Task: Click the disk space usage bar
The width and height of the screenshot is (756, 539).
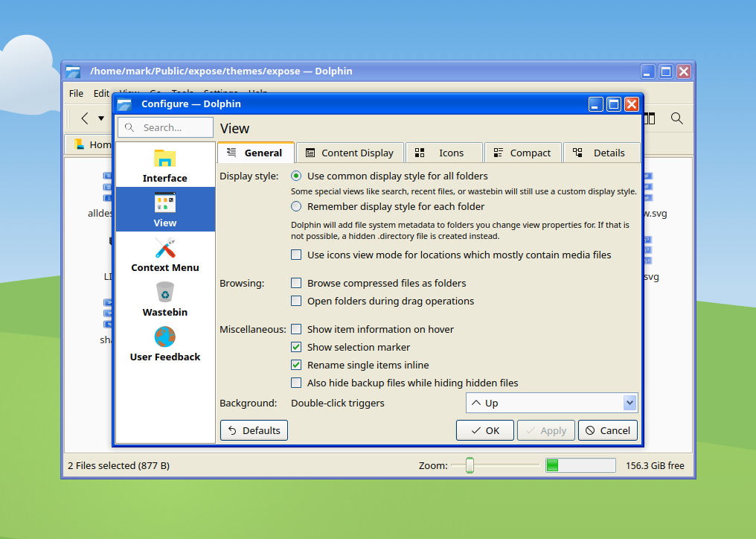Action: point(580,465)
